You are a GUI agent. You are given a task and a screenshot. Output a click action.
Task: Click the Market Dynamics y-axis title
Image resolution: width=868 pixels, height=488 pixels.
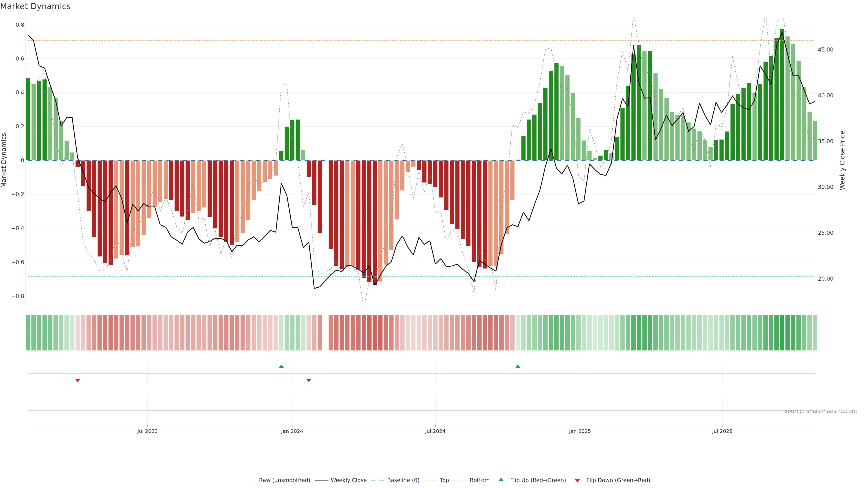tap(4, 160)
